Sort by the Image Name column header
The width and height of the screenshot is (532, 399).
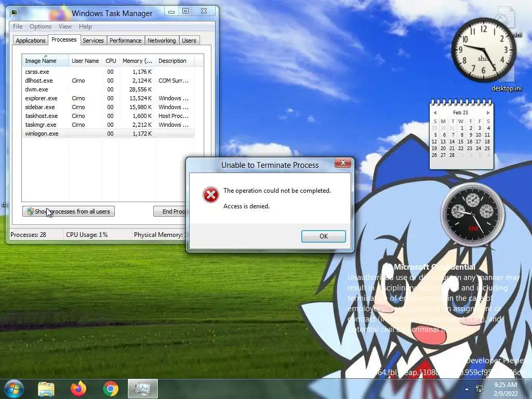(45, 61)
